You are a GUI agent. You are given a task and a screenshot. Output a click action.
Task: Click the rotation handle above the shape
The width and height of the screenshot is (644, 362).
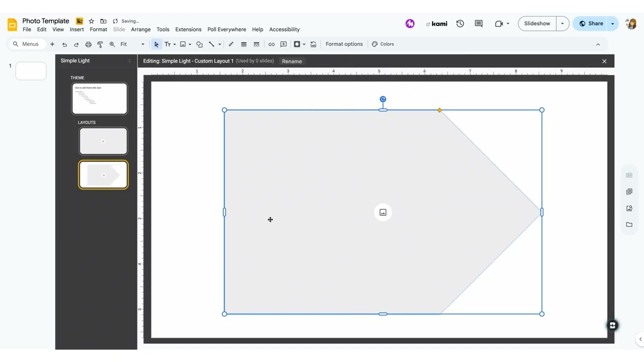(x=383, y=99)
